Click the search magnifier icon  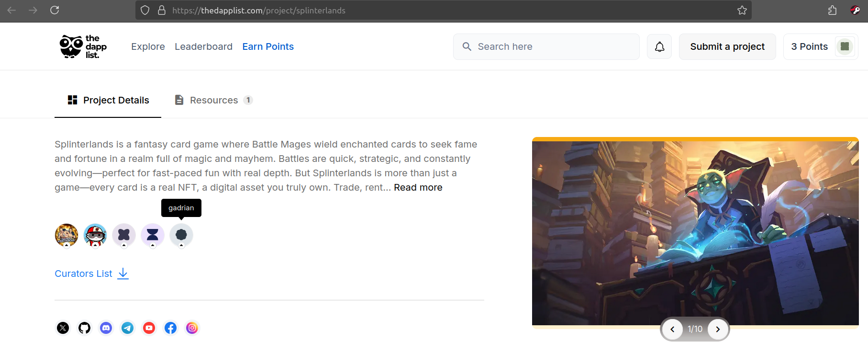coord(467,46)
